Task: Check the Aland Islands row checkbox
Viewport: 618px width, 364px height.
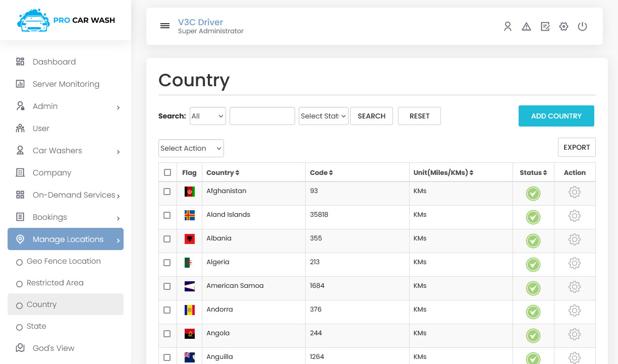Action: (167, 215)
